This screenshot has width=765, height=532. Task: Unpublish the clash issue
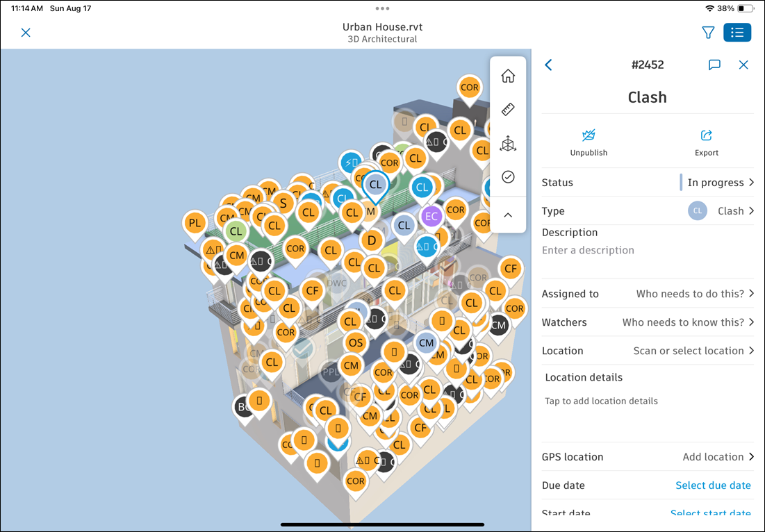click(589, 142)
